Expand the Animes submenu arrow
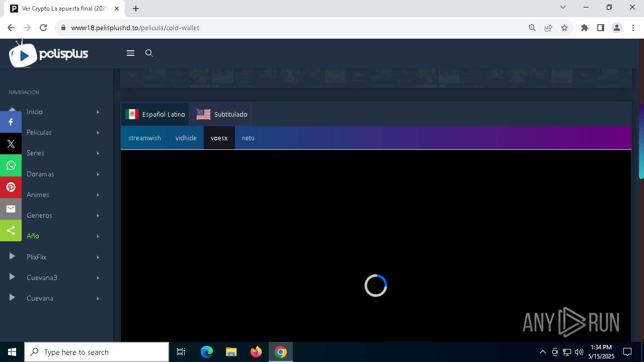 (98, 195)
